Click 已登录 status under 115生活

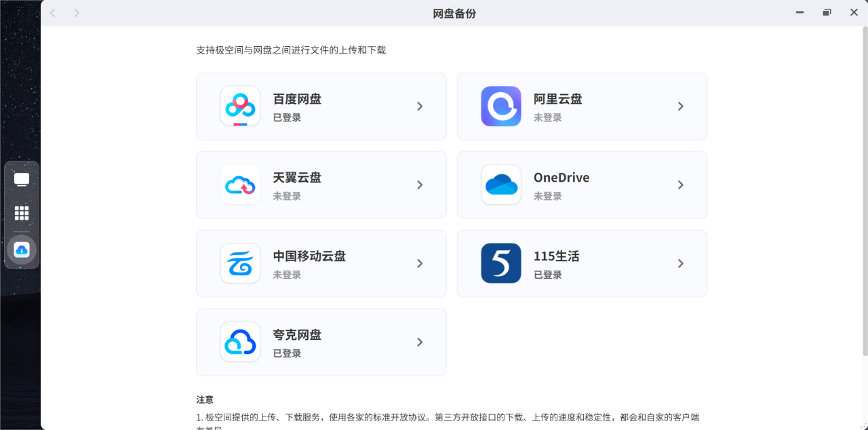[x=548, y=275]
